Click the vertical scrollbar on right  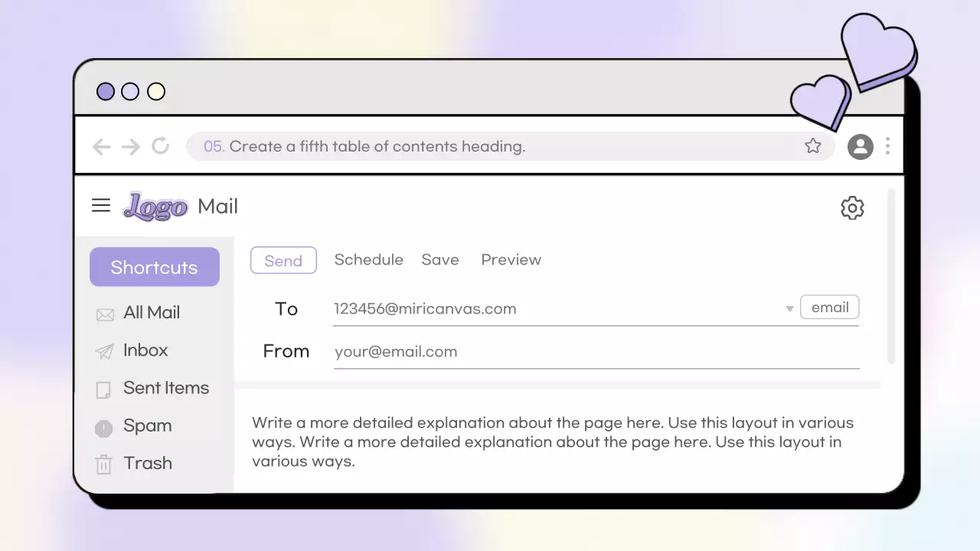point(890,275)
